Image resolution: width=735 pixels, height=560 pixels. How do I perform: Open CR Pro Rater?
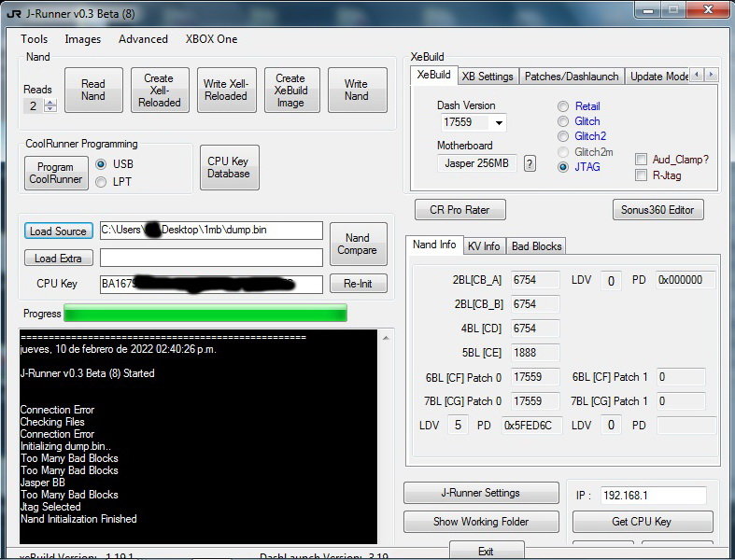[459, 210]
